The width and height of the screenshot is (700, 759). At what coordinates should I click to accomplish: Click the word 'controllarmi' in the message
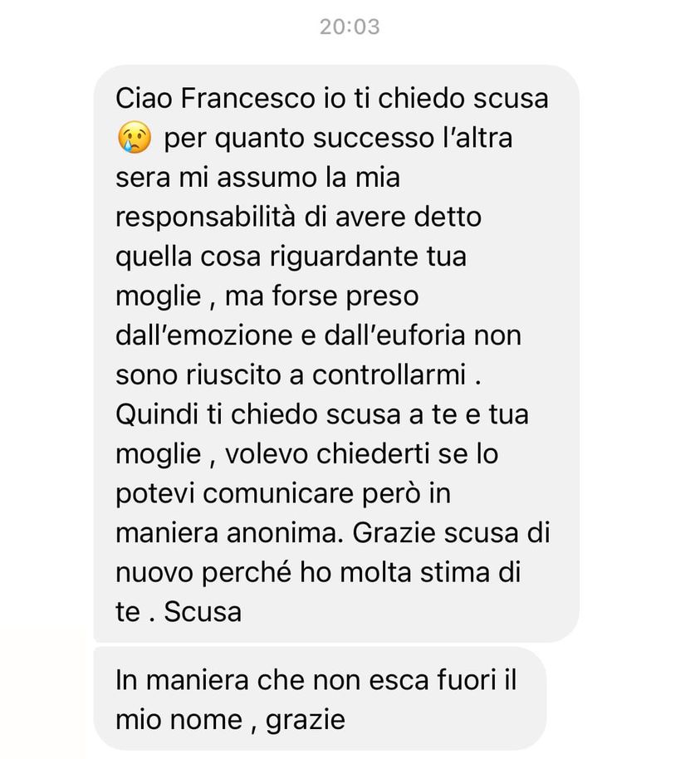coord(389,375)
